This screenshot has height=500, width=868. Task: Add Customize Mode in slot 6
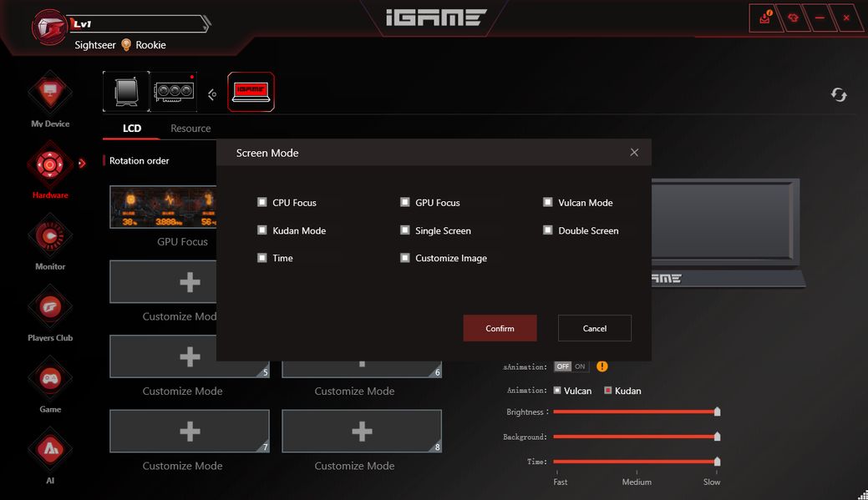(362, 369)
